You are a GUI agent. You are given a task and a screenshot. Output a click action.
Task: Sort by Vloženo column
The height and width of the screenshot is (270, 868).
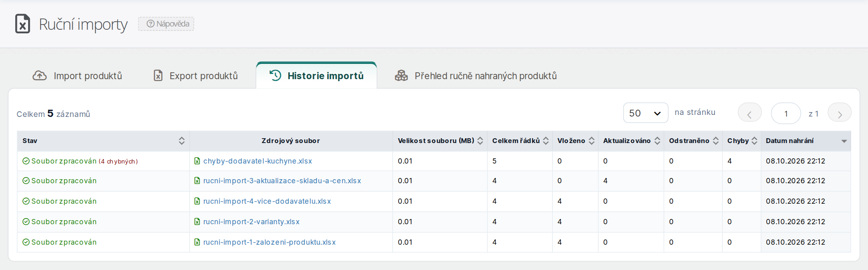pos(592,141)
